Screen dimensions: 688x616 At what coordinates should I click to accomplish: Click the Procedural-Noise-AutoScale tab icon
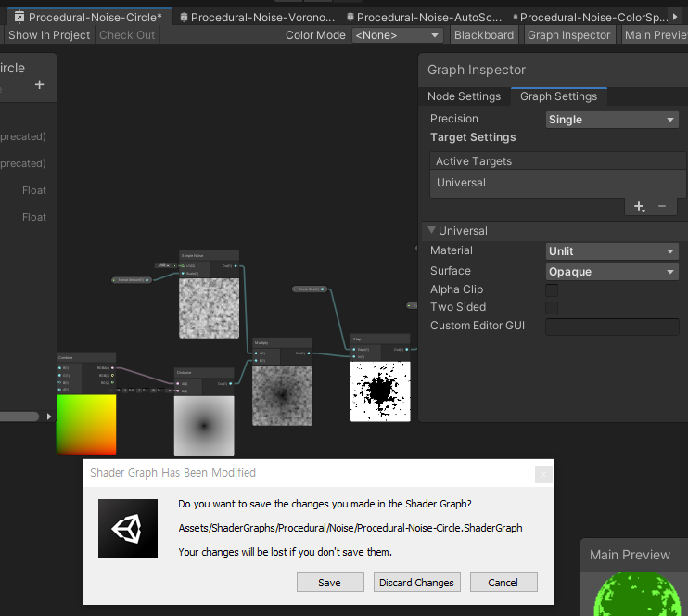(x=350, y=17)
